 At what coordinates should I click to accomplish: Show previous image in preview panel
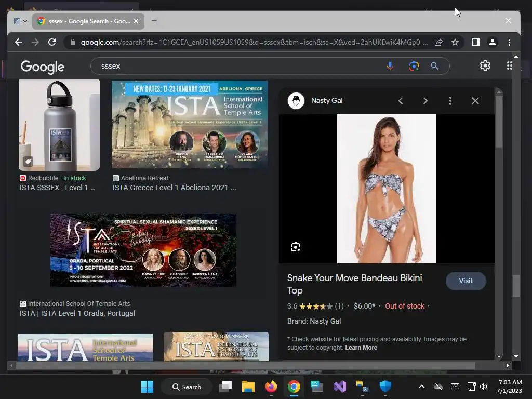pyautogui.click(x=401, y=101)
